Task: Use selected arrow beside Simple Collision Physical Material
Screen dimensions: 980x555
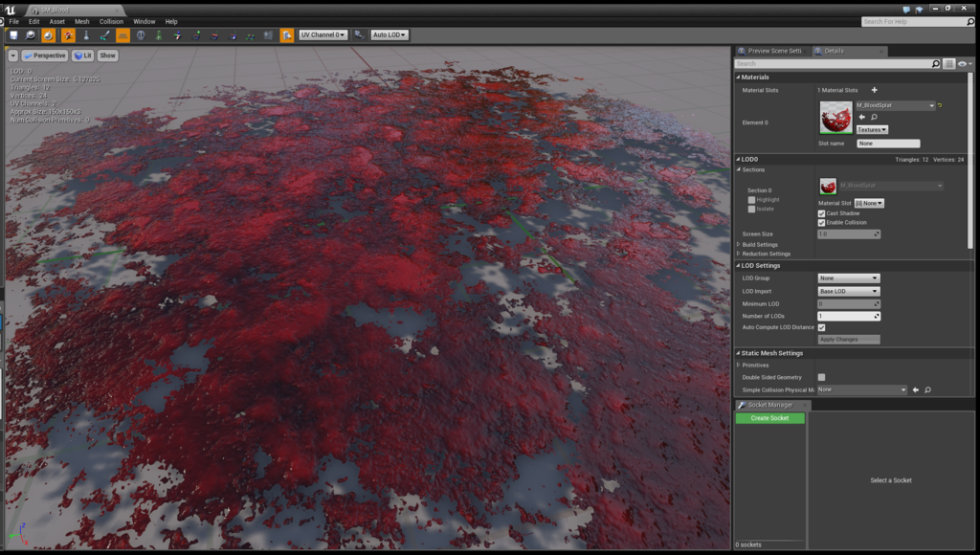Action: pyautogui.click(x=916, y=390)
